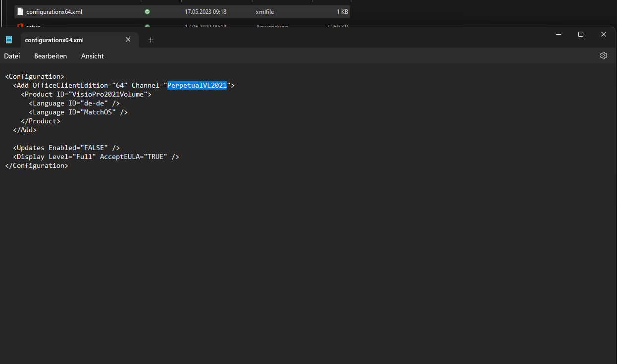Click the Office setup file icon
Image resolution: width=617 pixels, height=364 pixels.
click(20, 26)
